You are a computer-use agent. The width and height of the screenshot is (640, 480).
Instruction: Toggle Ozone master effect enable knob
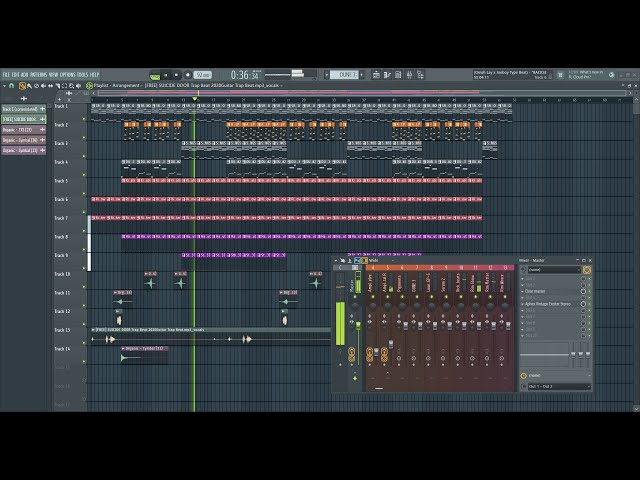[x=583, y=291]
